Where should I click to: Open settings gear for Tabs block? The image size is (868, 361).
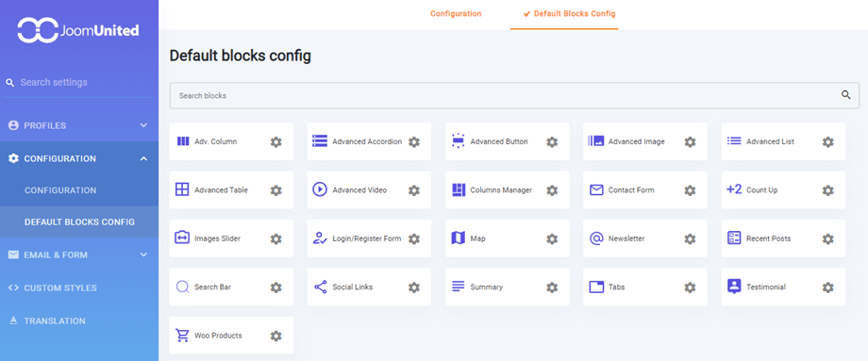pyautogui.click(x=690, y=287)
